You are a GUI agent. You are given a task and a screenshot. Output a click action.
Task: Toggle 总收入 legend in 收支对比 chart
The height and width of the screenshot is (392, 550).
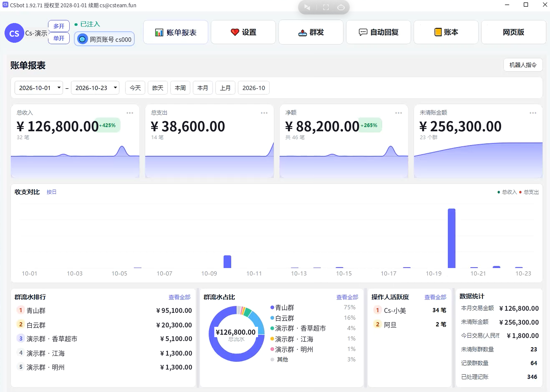[507, 192]
